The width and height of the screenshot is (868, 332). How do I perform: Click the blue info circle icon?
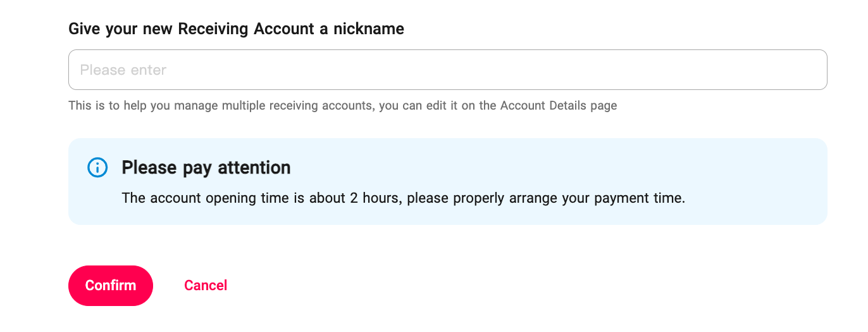point(97,167)
